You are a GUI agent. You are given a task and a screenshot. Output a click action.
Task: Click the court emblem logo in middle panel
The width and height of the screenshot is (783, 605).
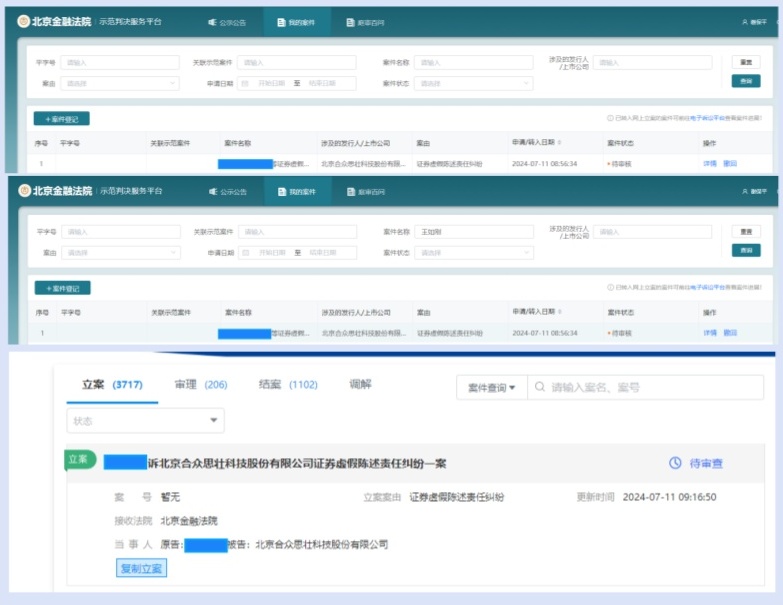pos(24,191)
